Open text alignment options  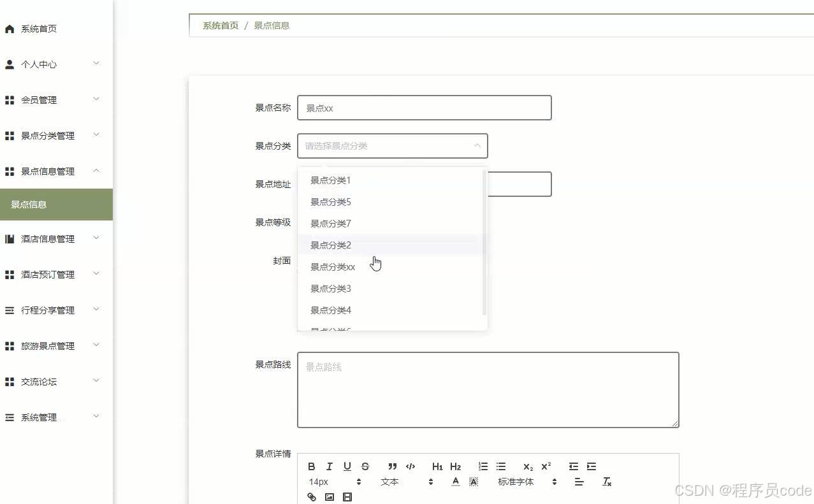[x=579, y=482]
